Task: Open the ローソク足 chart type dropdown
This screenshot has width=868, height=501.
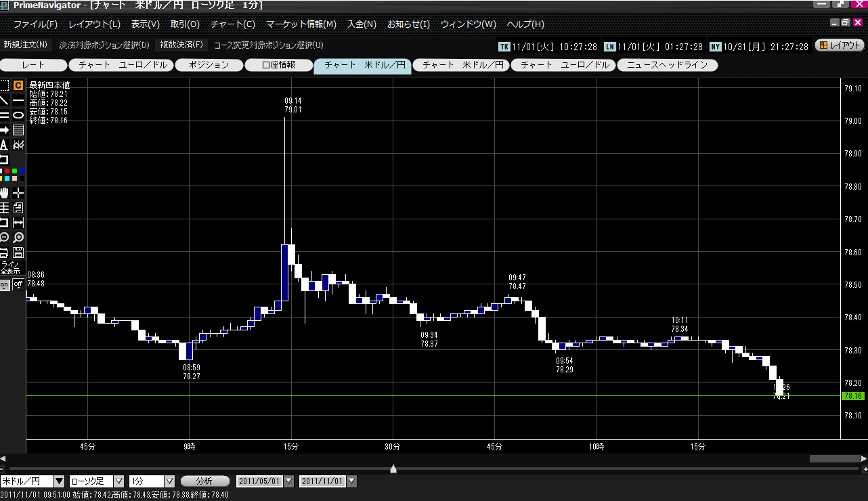Action: 118,481
